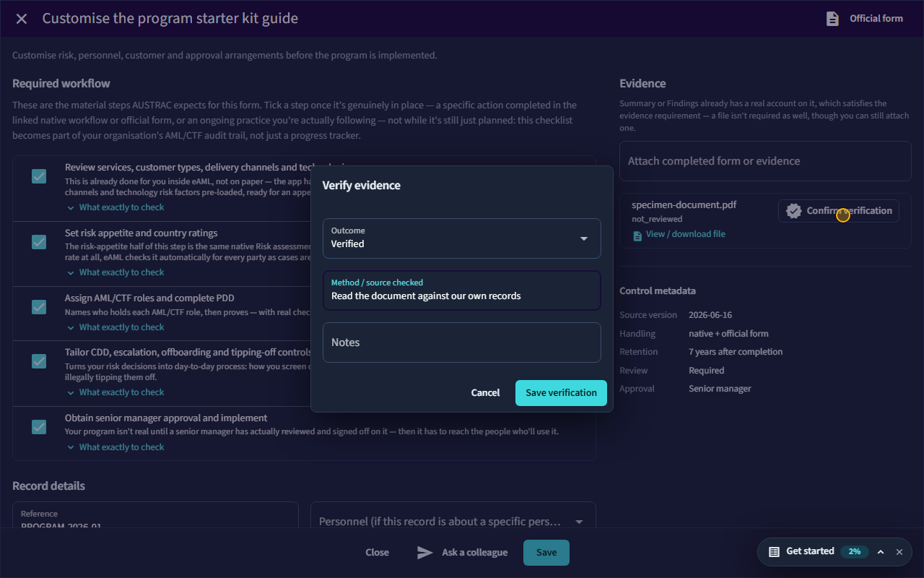This screenshot has height=578, width=924.
Task: Click Save verification button
Action: tap(561, 393)
